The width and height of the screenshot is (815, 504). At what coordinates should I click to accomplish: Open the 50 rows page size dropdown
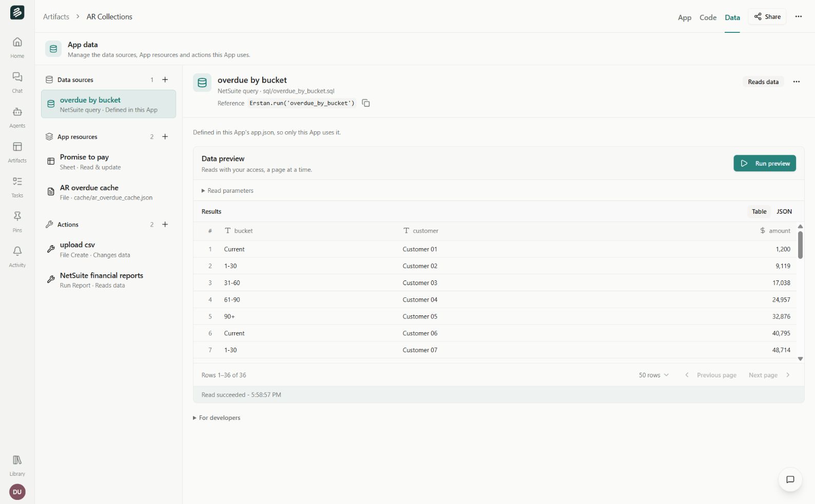pyautogui.click(x=654, y=375)
